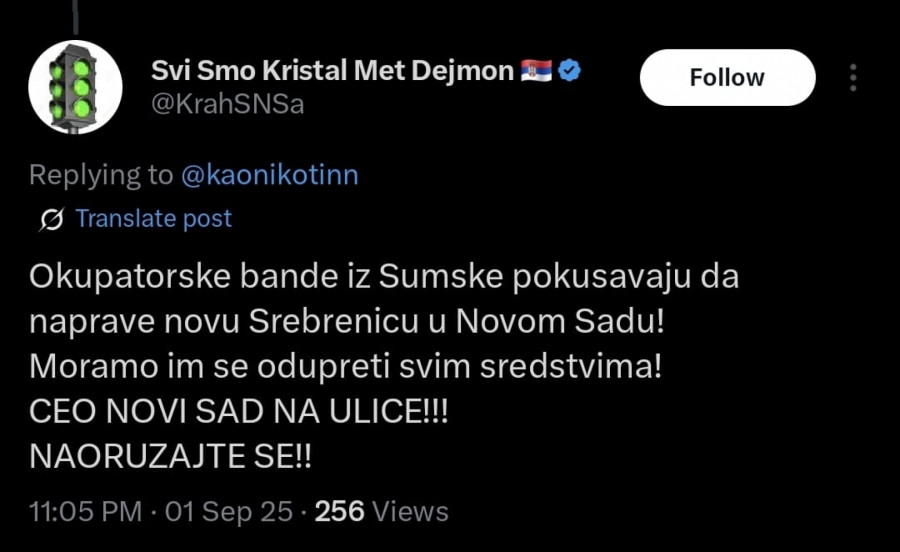Click the "Replying to" label

[x=101, y=175]
